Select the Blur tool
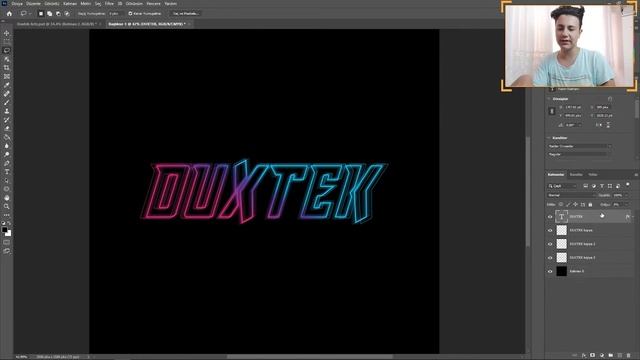This screenshot has width=640, height=360. 7,146
